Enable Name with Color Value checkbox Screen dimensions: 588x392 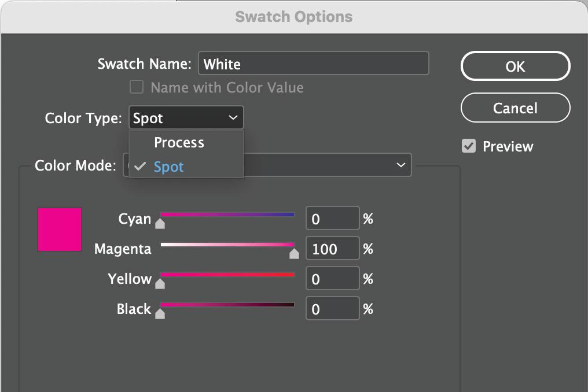tap(137, 87)
